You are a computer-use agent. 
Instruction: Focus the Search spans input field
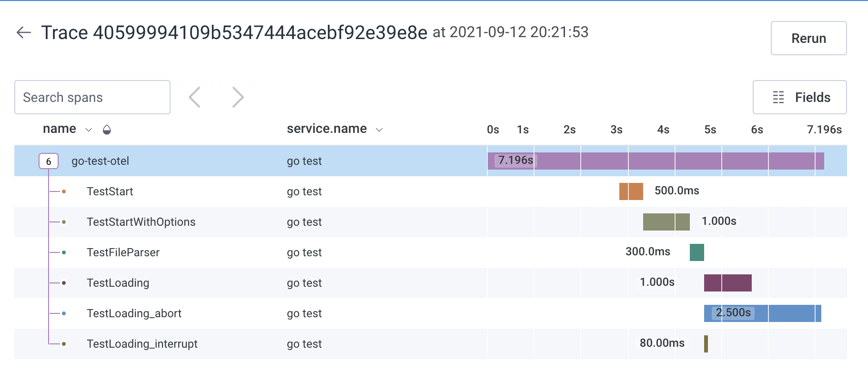92,97
